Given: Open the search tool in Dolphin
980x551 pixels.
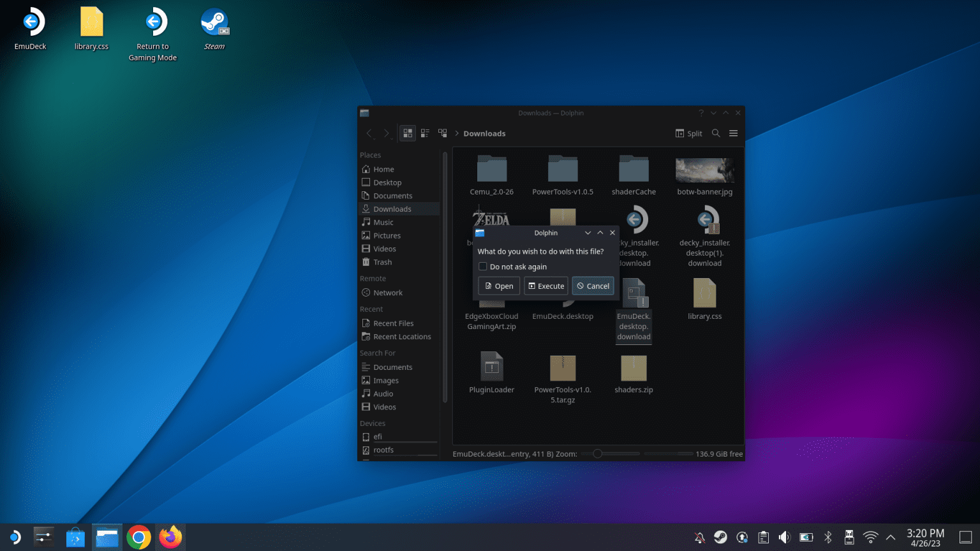Looking at the screenshot, I should tap(716, 133).
